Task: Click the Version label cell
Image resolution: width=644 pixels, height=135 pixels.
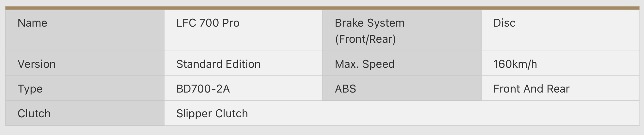Action: (85, 64)
